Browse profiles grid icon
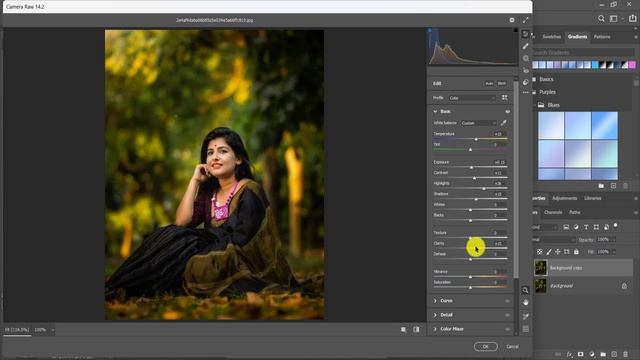The width and height of the screenshot is (640, 360). [x=504, y=98]
